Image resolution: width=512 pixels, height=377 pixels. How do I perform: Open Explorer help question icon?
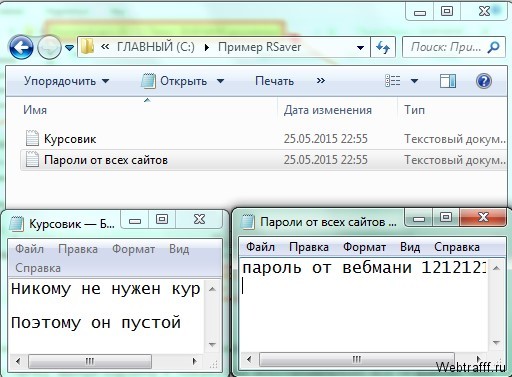[484, 81]
